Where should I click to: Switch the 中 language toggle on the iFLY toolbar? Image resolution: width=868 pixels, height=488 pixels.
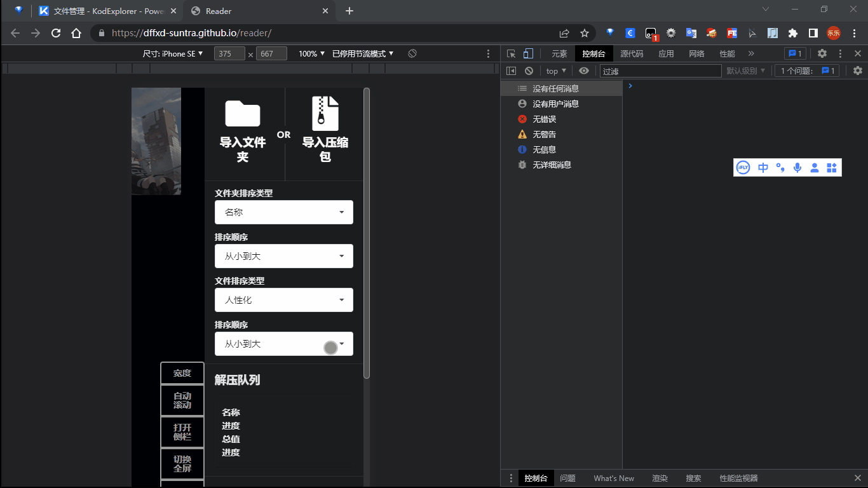point(763,167)
